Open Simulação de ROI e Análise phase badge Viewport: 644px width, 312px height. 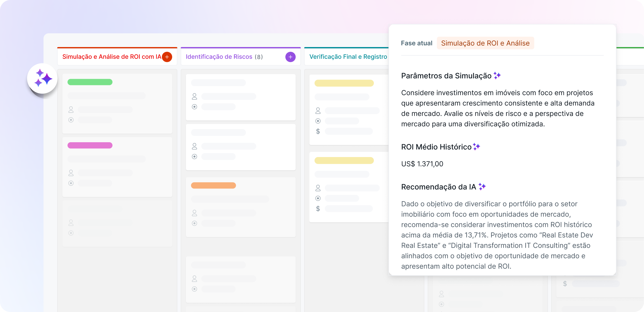(x=485, y=43)
